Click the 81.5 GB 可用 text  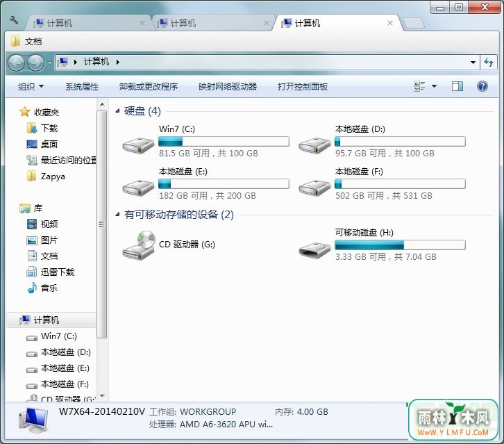(184, 153)
